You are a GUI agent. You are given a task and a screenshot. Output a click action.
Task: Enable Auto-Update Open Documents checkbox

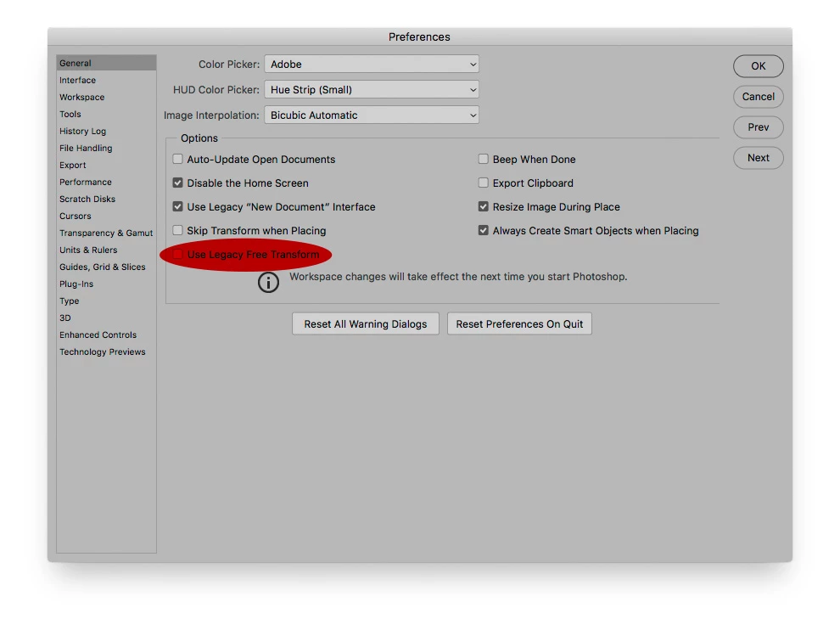point(177,160)
